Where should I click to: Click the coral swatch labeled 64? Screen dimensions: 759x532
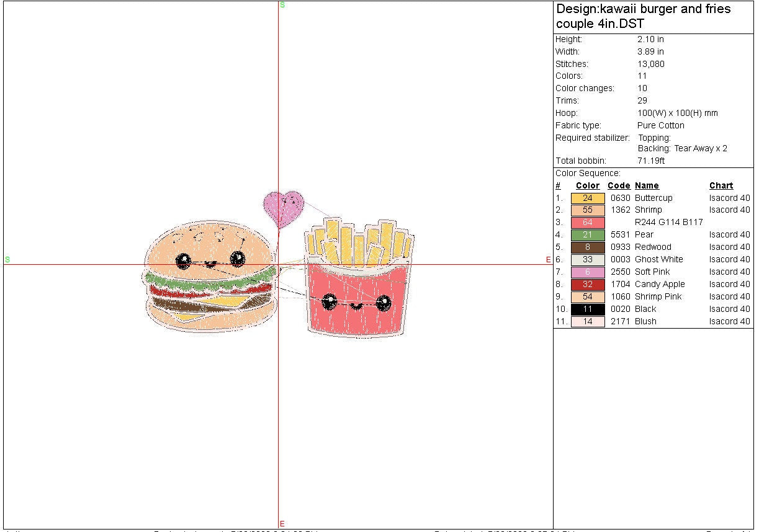587,223
